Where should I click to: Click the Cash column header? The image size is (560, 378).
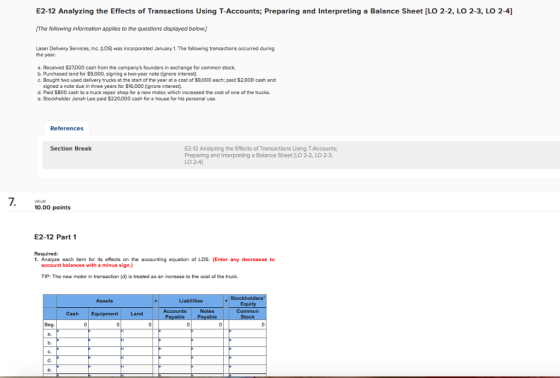tap(72, 314)
